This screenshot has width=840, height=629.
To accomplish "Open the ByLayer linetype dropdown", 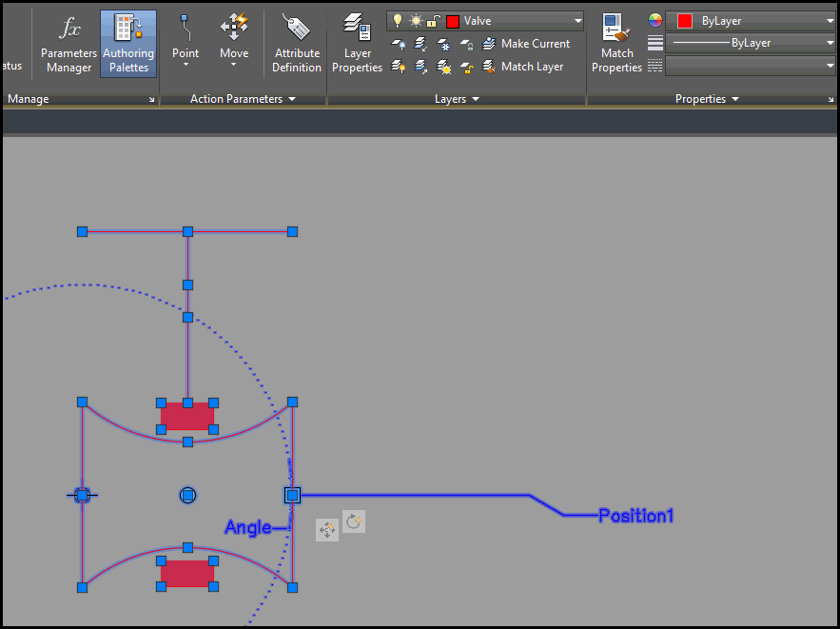I will tap(830, 43).
